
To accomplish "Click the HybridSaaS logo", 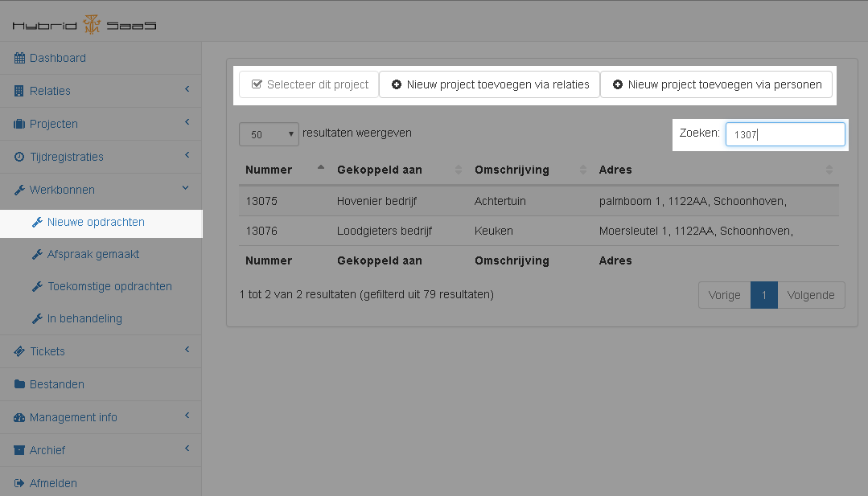I will point(84,25).
